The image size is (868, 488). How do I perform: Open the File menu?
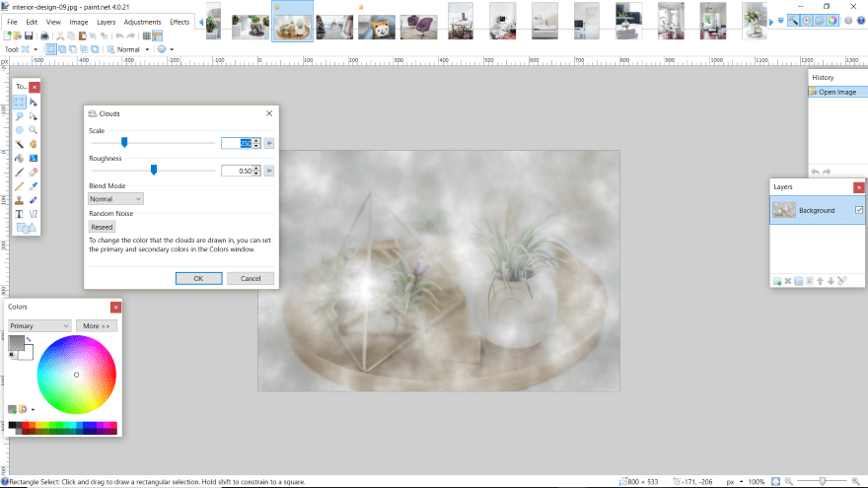click(x=12, y=22)
